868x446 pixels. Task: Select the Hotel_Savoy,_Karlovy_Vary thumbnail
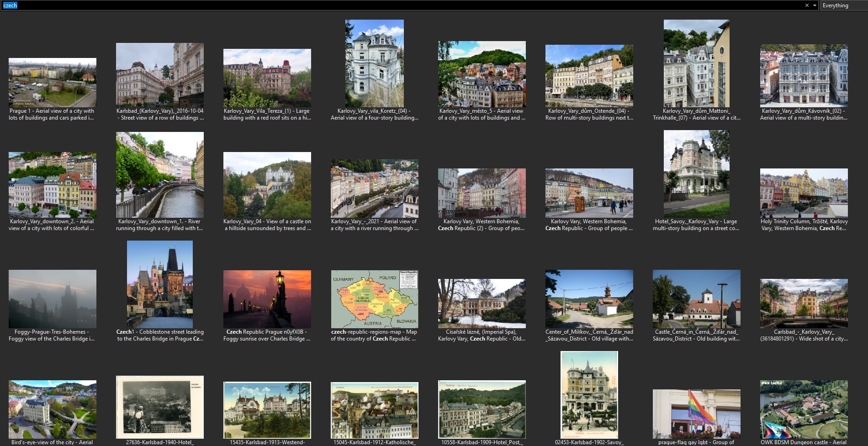point(697,174)
